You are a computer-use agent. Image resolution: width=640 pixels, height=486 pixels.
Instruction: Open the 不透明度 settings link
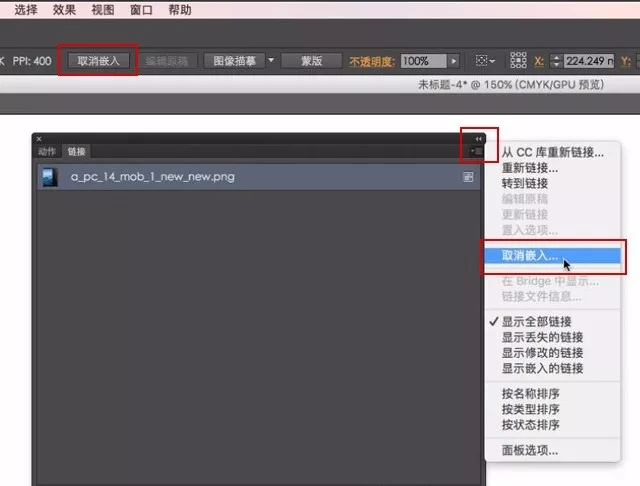371,62
